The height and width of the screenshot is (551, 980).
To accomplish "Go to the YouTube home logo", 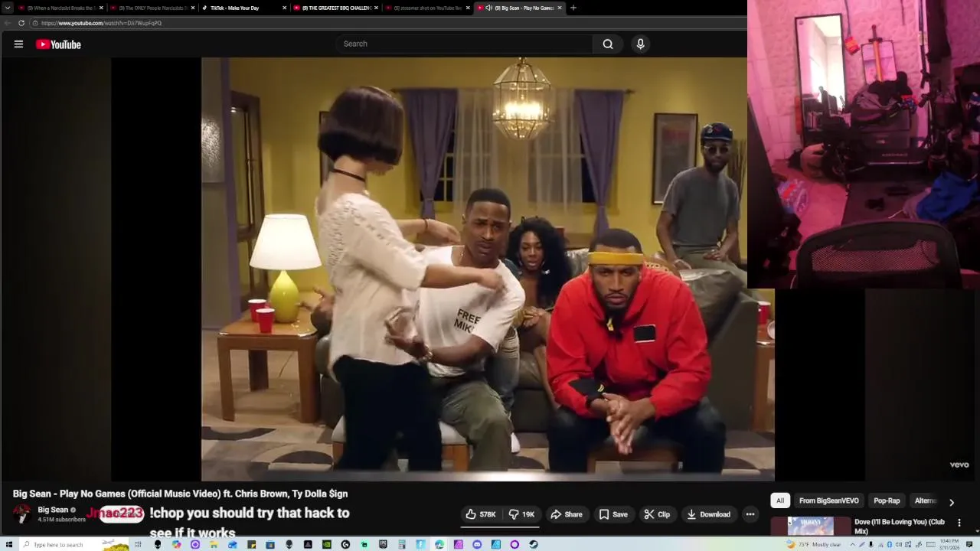I will click(x=58, y=44).
